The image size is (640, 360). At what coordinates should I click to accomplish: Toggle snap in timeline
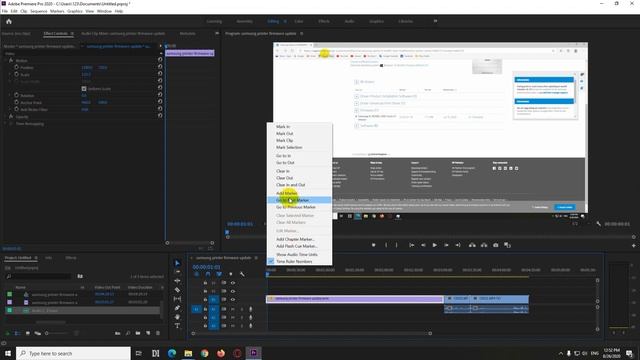pos(208,274)
